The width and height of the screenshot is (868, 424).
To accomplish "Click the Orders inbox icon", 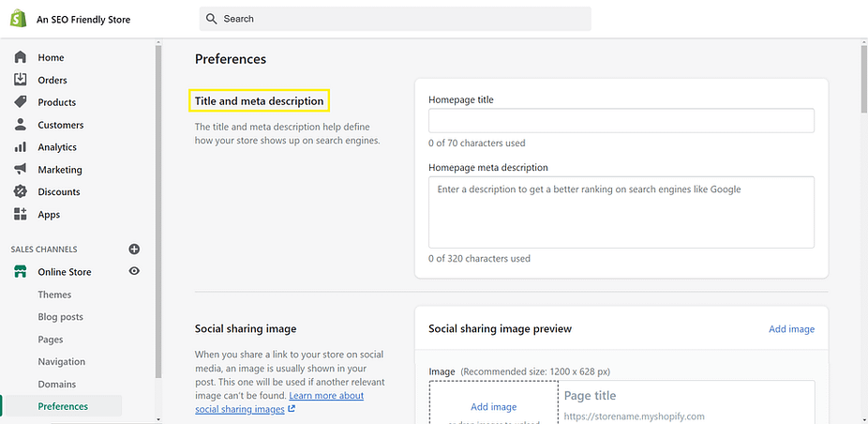I will (x=20, y=80).
